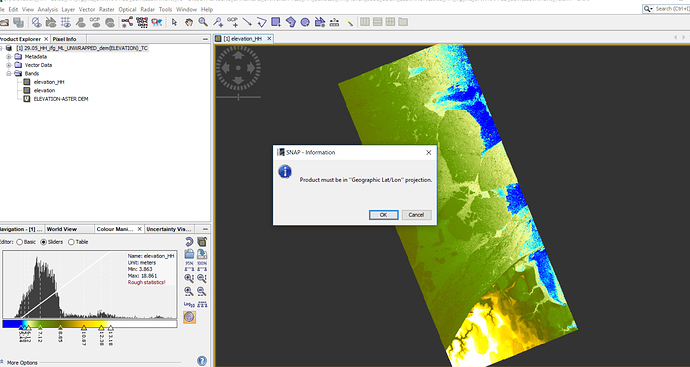Reset colour settings with curved arrow icon

[x=189, y=241]
